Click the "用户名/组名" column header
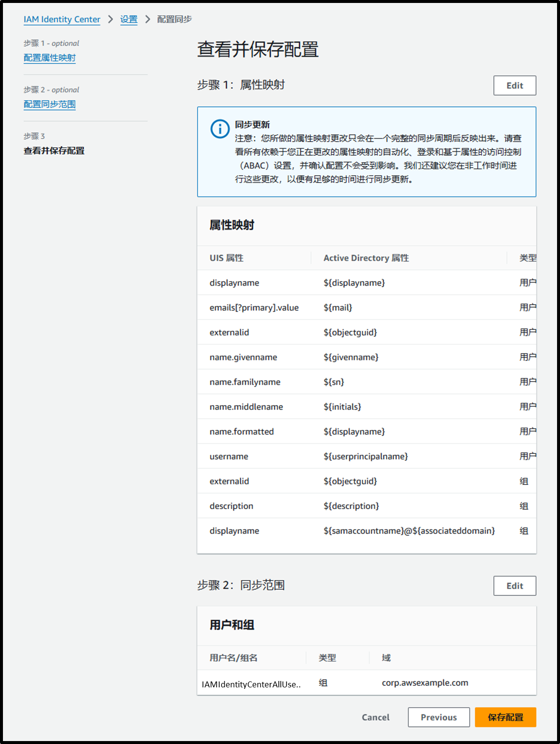560x744 pixels. click(233, 658)
